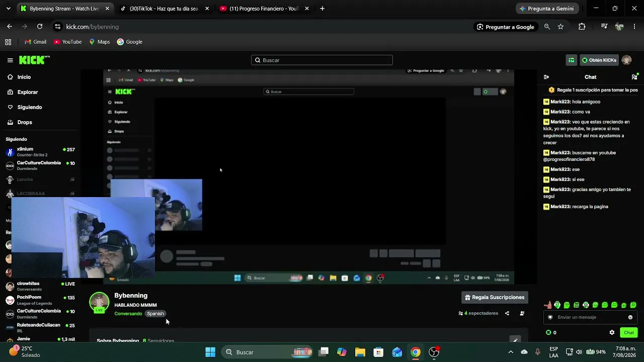Click the Spanish language tag

point(155,314)
